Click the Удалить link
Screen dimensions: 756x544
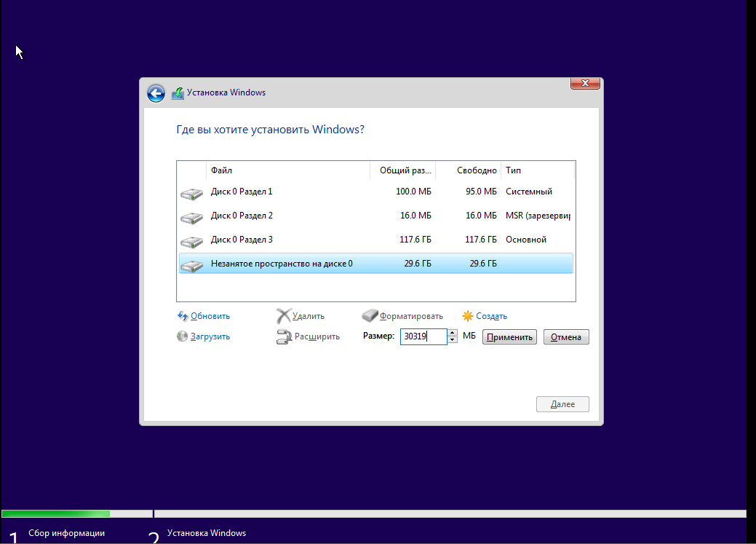tap(308, 316)
